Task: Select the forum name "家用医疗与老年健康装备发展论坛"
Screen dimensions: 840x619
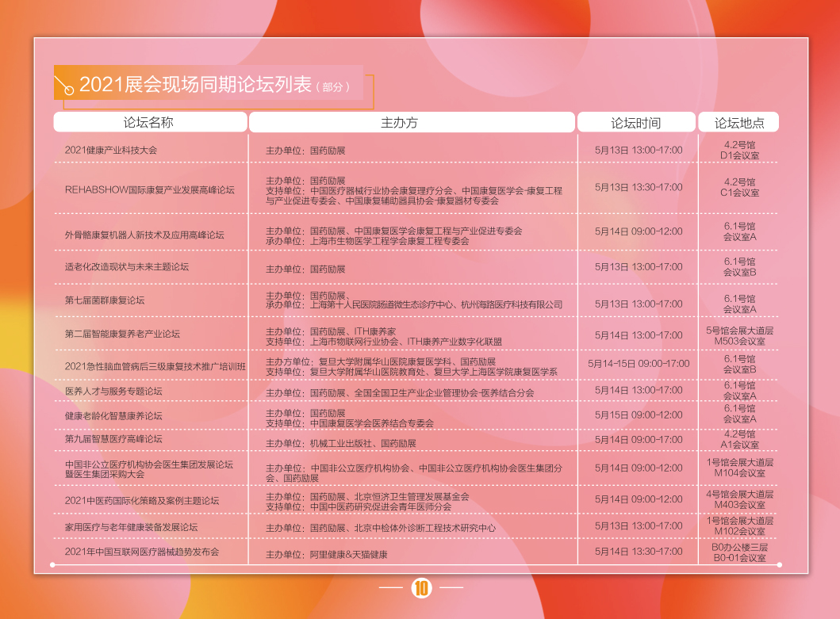Action: coord(131,527)
